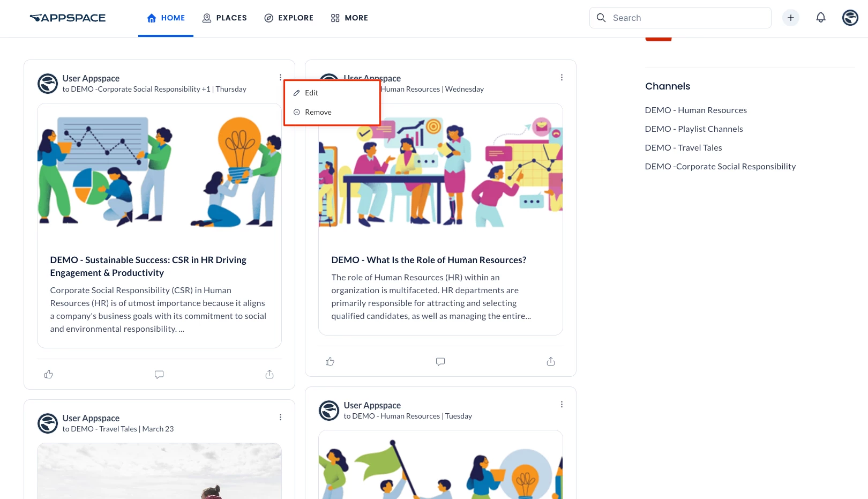Click the Appspace logo
868x499 pixels.
(x=68, y=18)
